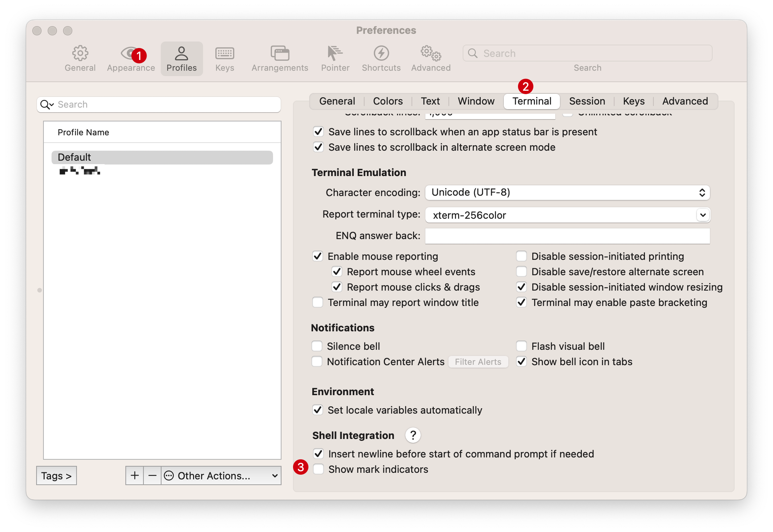Switch to the Colors profile tab
This screenshot has height=532, width=773.
388,101
